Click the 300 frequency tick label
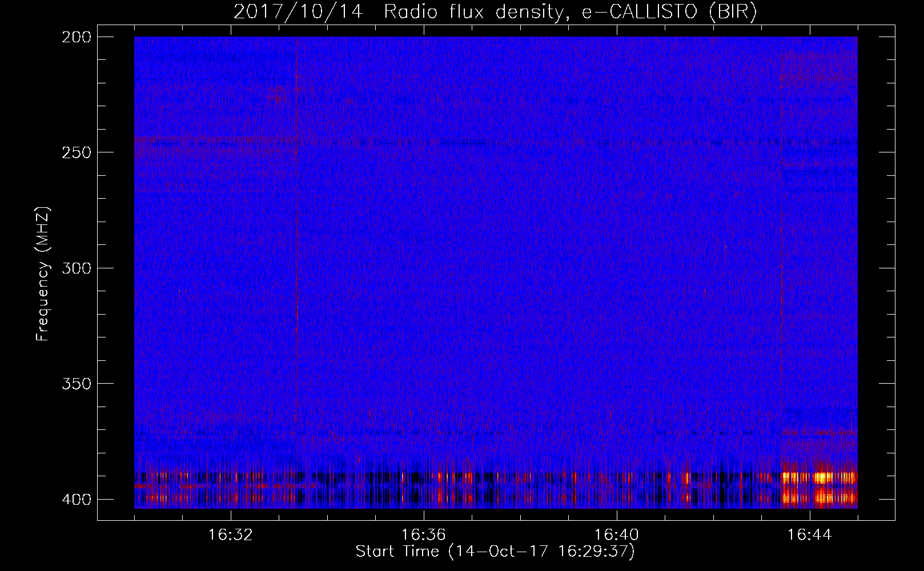924x571 pixels. click(76, 268)
